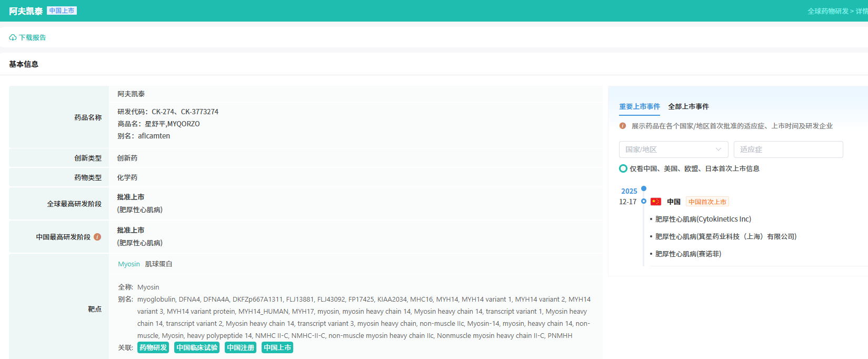Click the info icon before 展示药品在各个国家
The height and width of the screenshot is (359, 868).
[623, 126]
